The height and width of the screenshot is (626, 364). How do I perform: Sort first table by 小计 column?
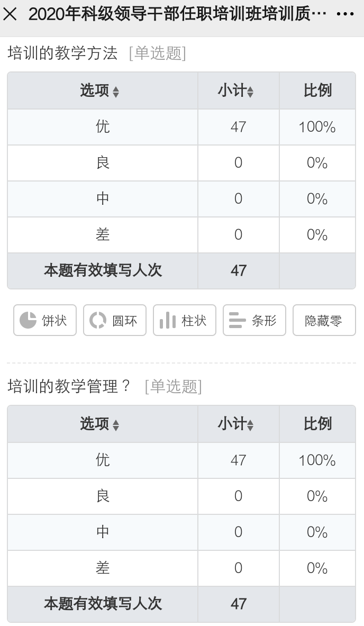pos(236,91)
